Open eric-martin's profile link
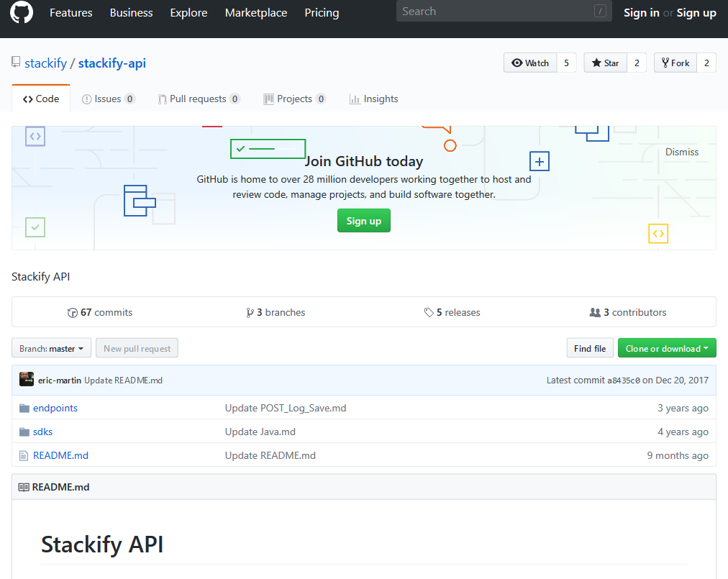The image size is (728, 579). [x=60, y=380]
